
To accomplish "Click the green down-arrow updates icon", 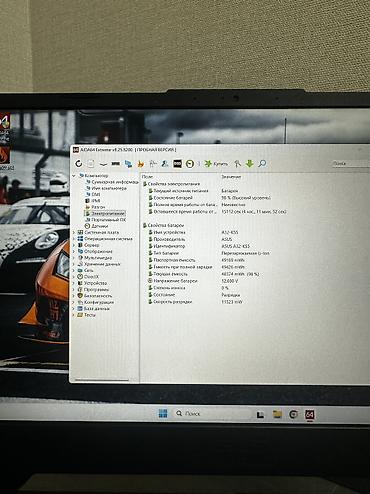I will (x=250, y=164).
